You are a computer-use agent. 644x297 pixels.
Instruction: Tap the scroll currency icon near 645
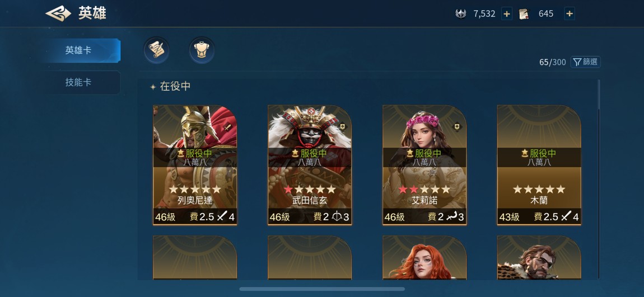point(524,14)
